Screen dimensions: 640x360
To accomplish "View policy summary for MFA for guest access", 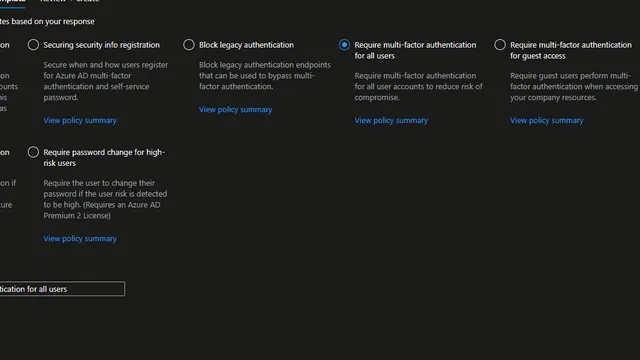I will tap(547, 120).
